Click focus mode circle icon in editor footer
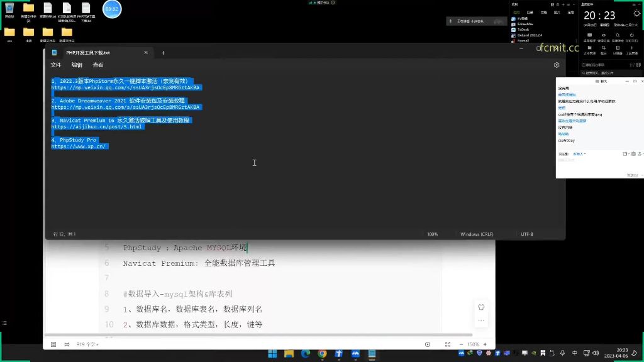The height and width of the screenshot is (362, 644). coord(428,344)
